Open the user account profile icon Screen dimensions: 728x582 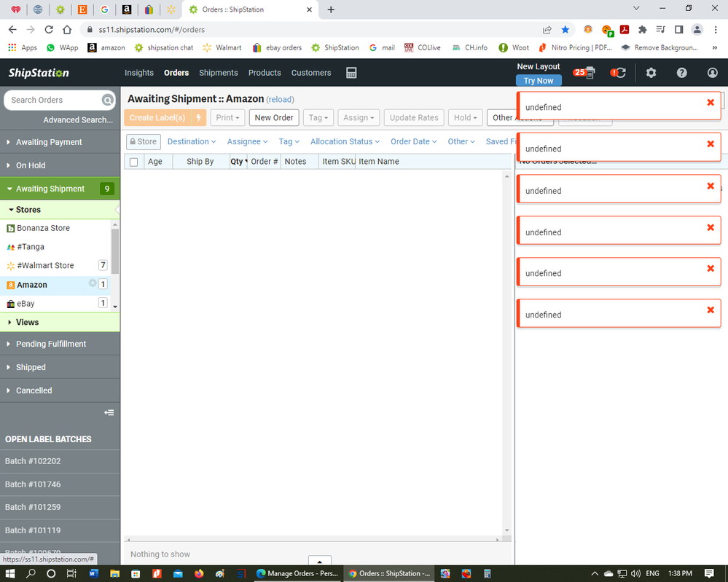[712, 73]
